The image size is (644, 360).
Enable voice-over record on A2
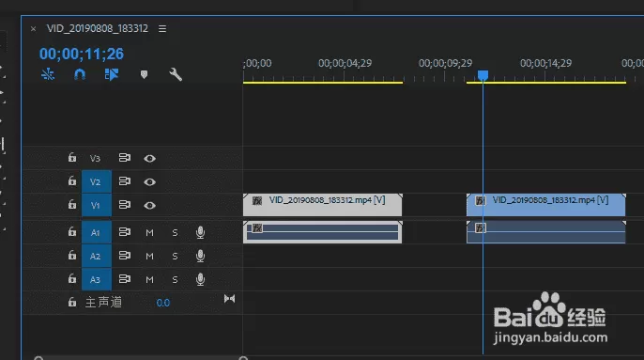pyautogui.click(x=200, y=256)
